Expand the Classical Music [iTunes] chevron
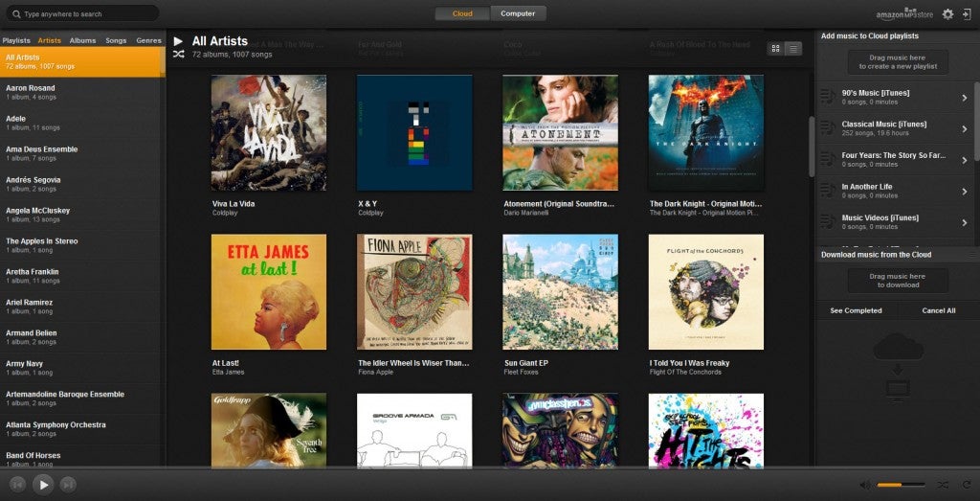The width and height of the screenshot is (980, 501). coord(965,129)
